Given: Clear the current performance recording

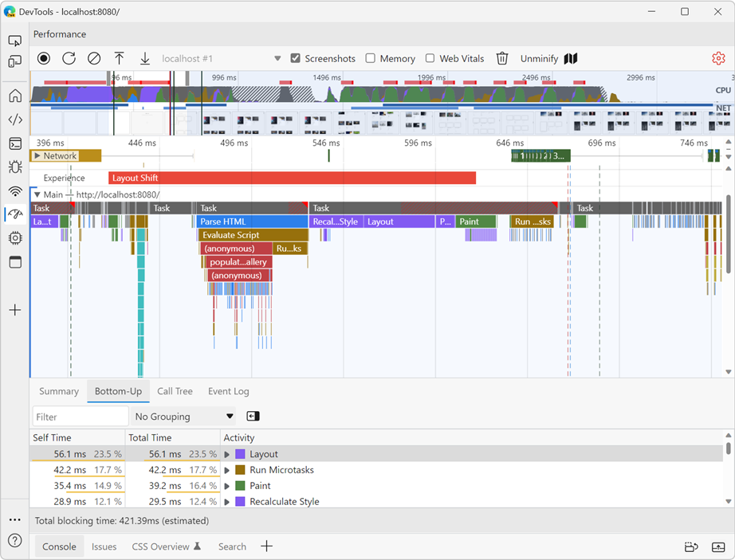Looking at the screenshot, I should (94, 58).
